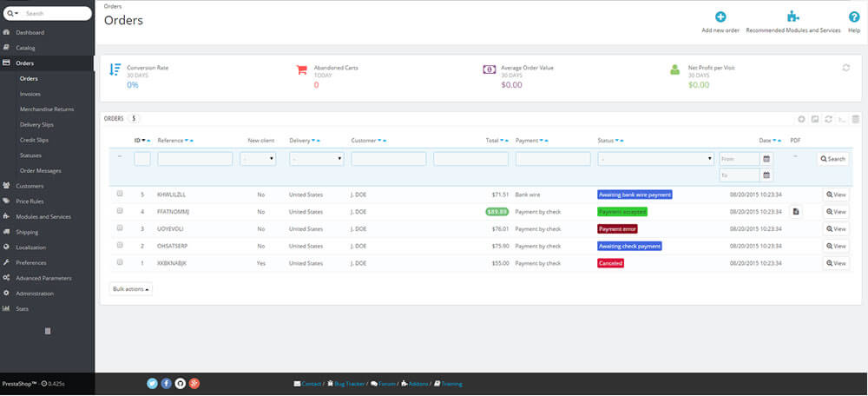Click the Search filter button
This screenshot has width=868, height=396.
(x=832, y=159)
